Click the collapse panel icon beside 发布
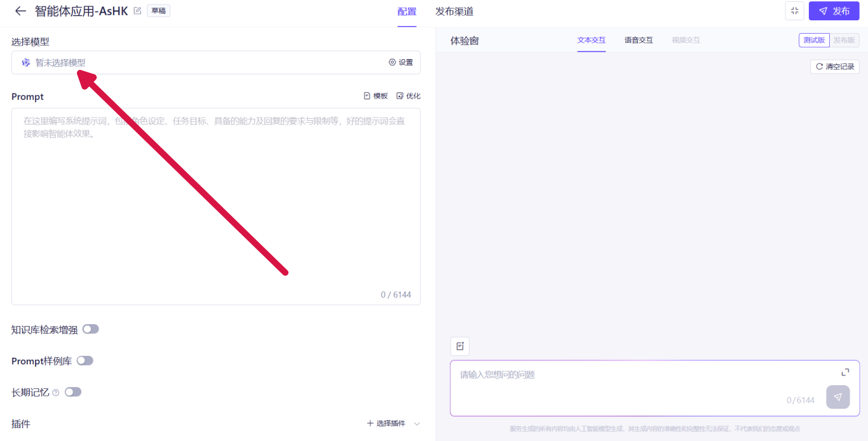 [794, 11]
